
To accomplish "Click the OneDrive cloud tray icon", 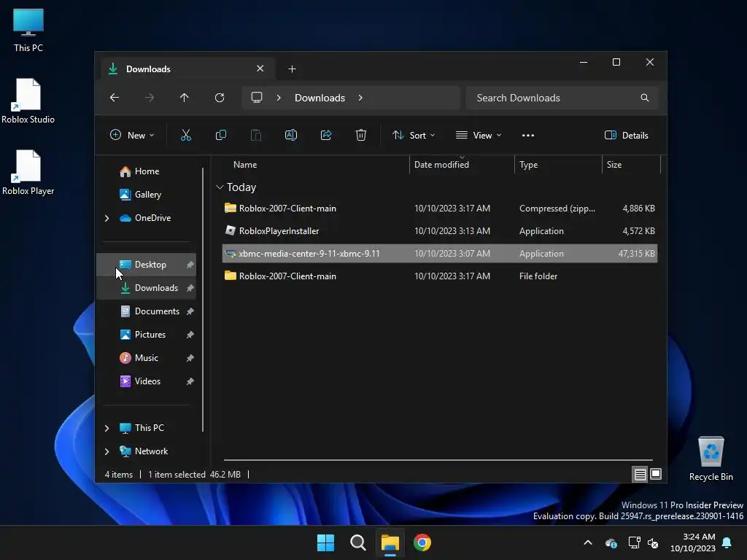I will click(611, 542).
